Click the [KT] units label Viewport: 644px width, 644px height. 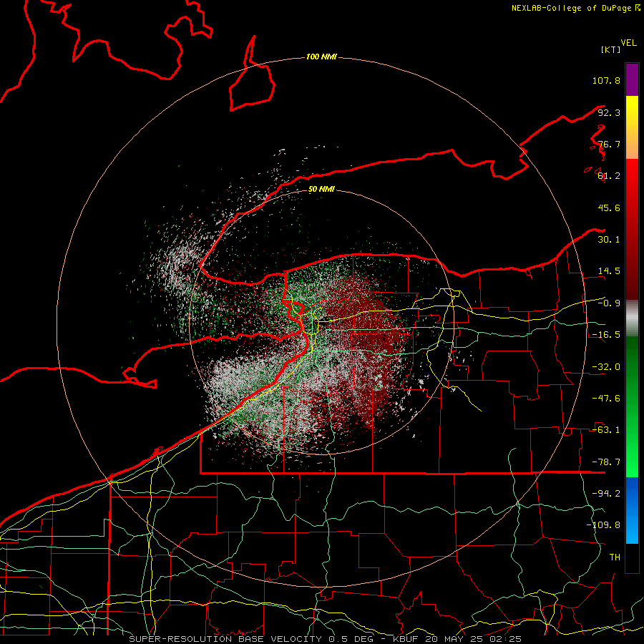(610, 49)
